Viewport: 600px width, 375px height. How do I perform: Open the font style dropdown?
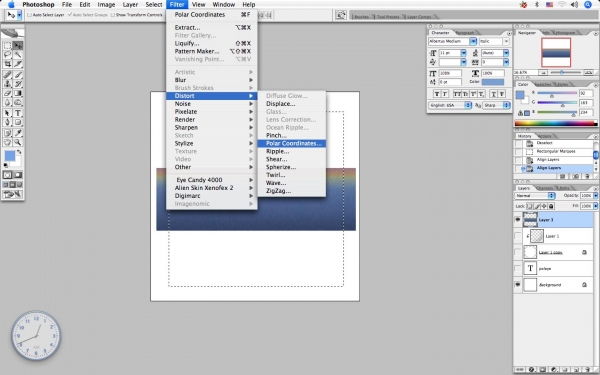pos(506,41)
